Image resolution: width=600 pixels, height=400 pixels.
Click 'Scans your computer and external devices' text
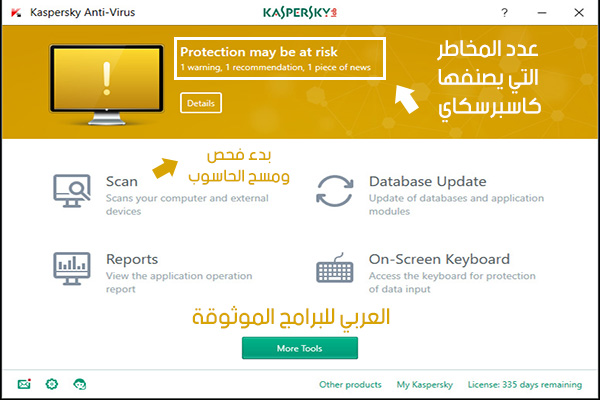tap(187, 205)
